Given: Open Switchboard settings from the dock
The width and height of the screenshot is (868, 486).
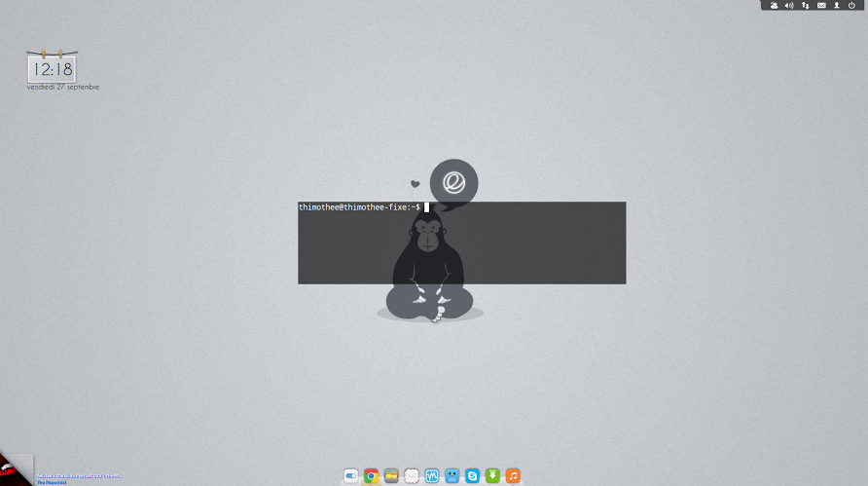Looking at the screenshot, I should tap(352, 476).
